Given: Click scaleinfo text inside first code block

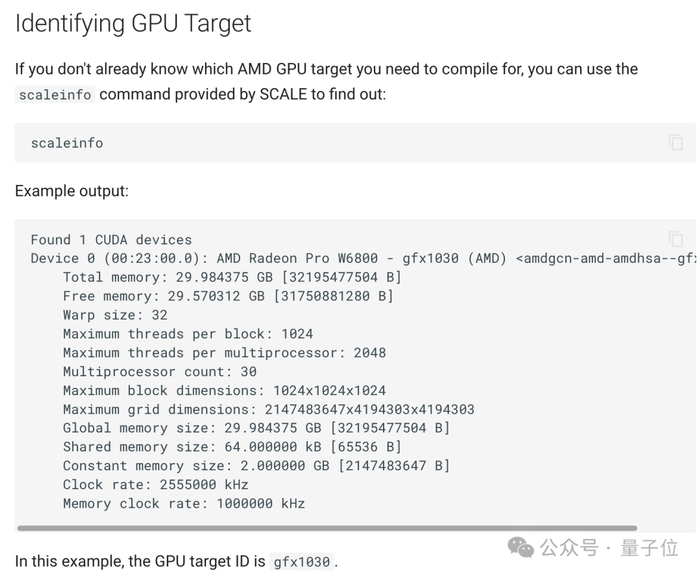Looking at the screenshot, I should (67, 143).
